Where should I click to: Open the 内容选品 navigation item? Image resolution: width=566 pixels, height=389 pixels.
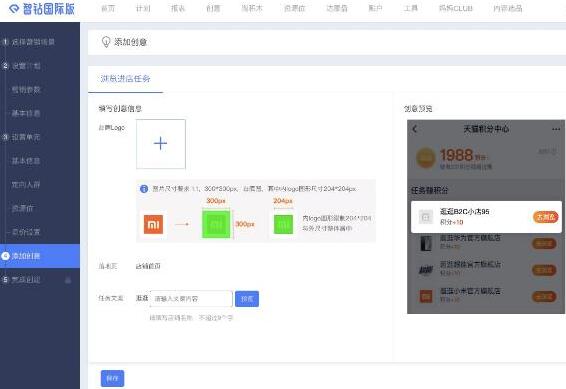508,8
